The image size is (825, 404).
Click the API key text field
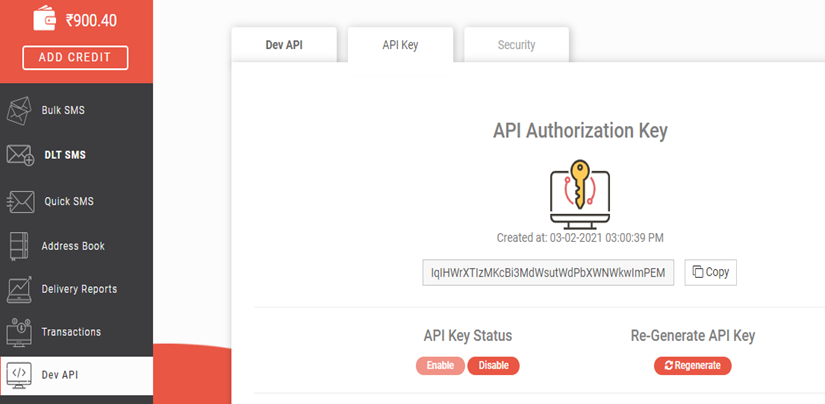(x=548, y=272)
